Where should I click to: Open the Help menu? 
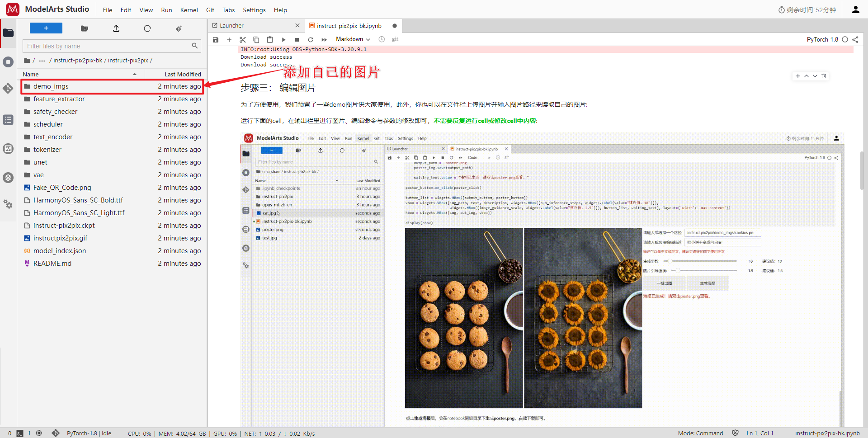pos(280,10)
